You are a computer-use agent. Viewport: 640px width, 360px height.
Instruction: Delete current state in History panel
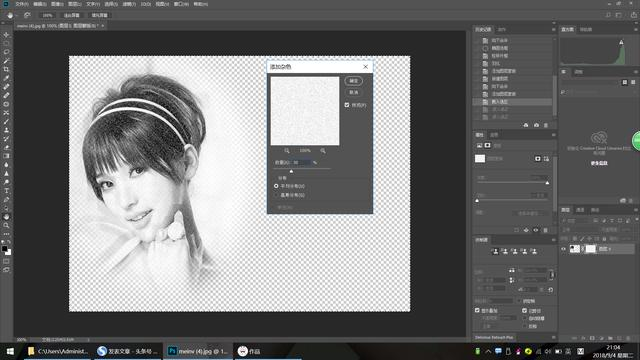pyautogui.click(x=546, y=125)
